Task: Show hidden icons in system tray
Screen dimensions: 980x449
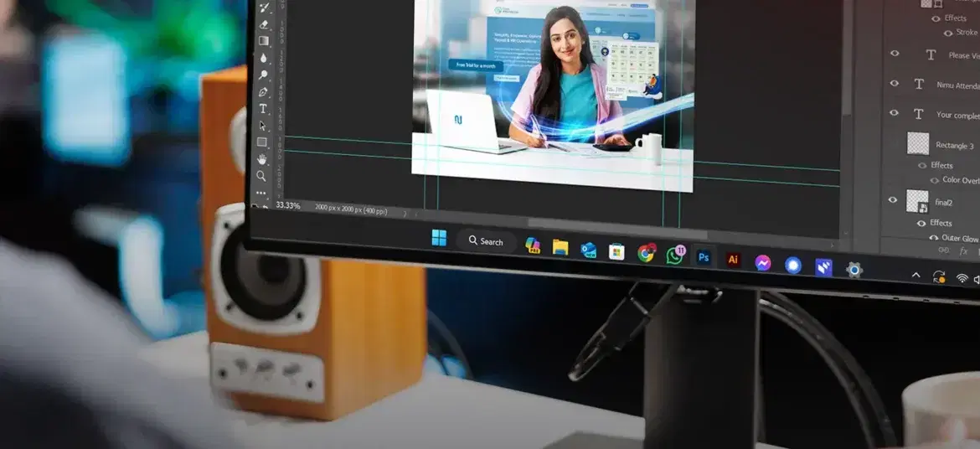Action: point(916,276)
